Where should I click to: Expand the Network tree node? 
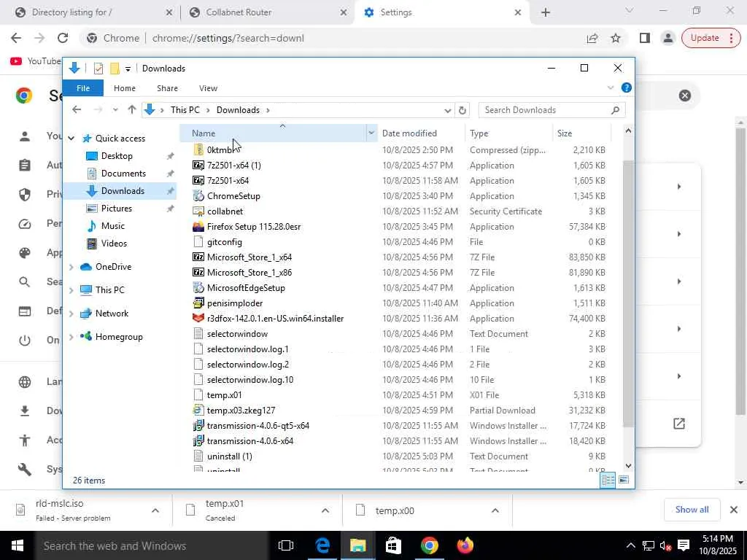point(71,314)
